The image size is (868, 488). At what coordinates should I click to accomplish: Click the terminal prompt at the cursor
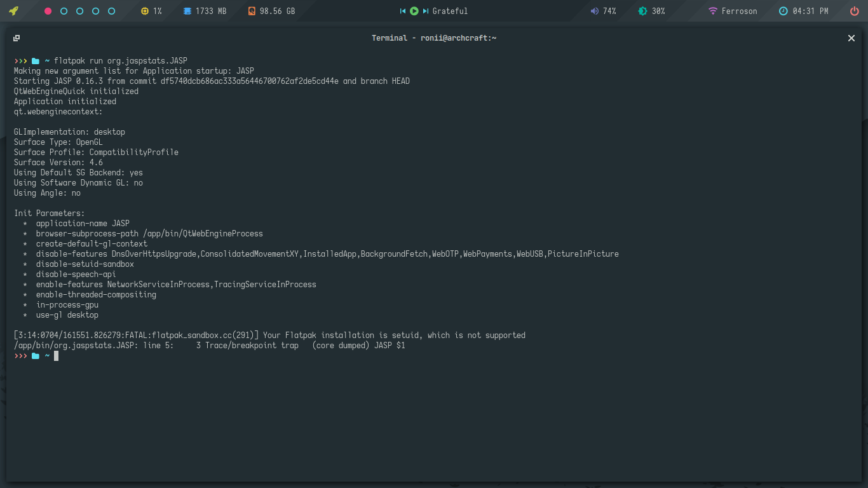pyautogui.click(x=56, y=356)
